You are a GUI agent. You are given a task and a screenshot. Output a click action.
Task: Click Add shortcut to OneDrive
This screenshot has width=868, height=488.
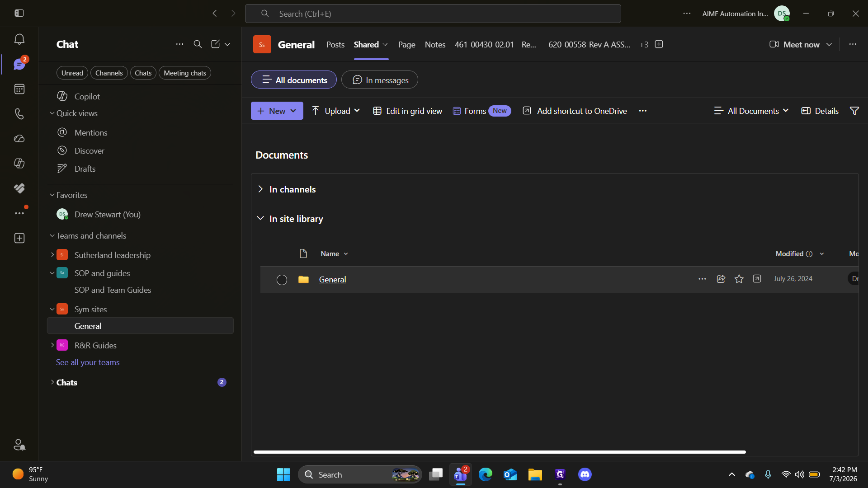pos(575,111)
